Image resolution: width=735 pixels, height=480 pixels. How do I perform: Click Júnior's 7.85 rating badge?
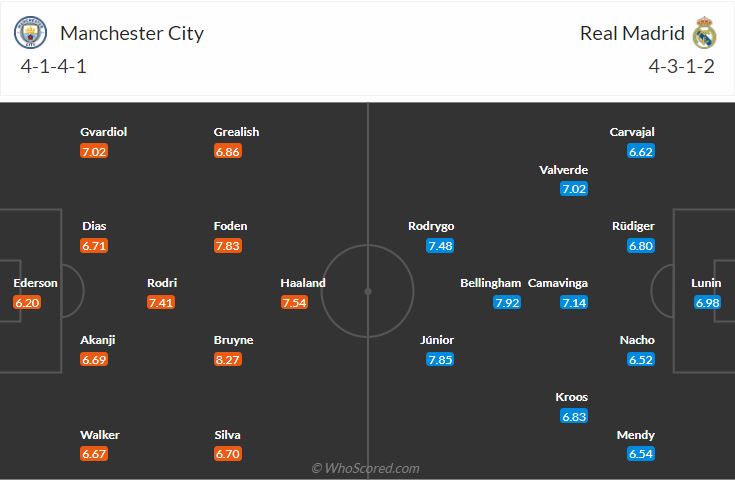[x=440, y=359]
